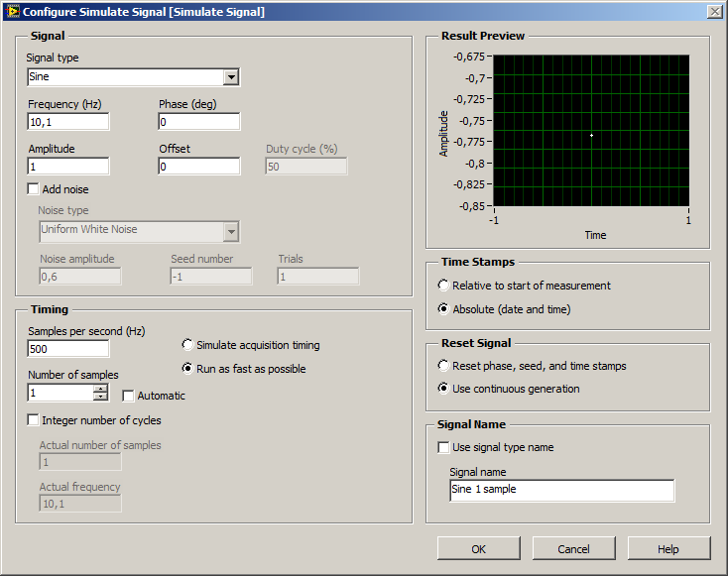The height and width of the screenshot is (576, 728).
Task: Click the Phase (deg) input field
Action: pyautogui.click(x=199, y=122)
